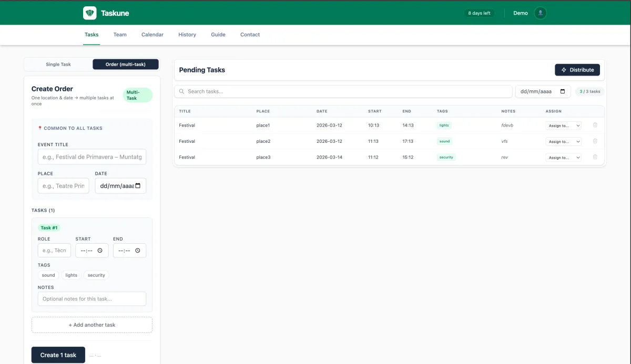Click the search magnifier in Pending Tasks
Screen dimensions: 631x364
(181, 91)
